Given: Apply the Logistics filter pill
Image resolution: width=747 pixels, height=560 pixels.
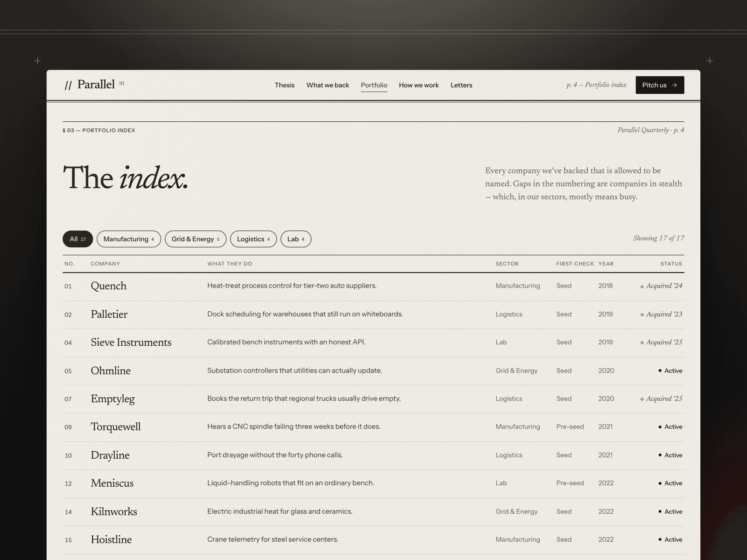Looking at the screenshot, I should 253,239.
